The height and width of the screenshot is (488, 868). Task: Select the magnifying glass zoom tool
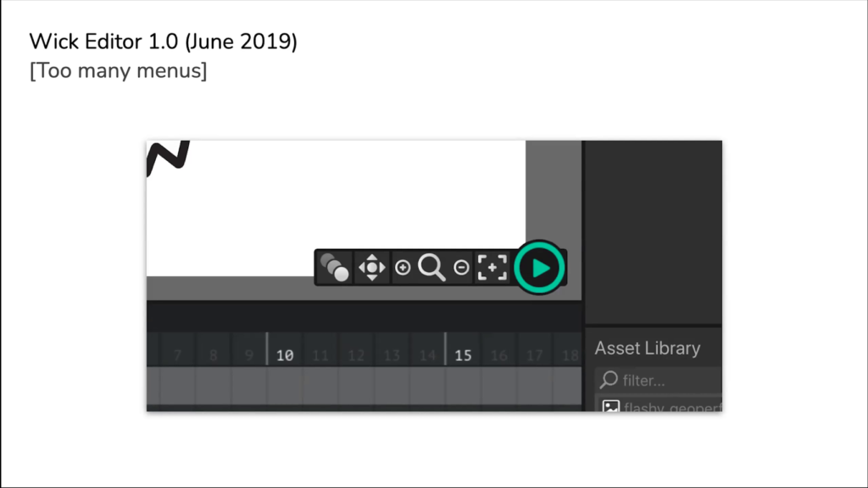[431, 268]
